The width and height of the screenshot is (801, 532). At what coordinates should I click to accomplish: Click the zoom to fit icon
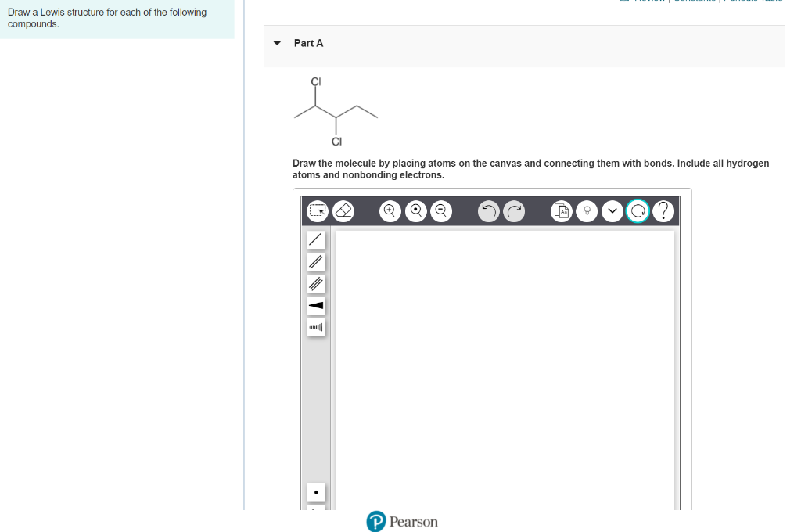tap(416, 211)
